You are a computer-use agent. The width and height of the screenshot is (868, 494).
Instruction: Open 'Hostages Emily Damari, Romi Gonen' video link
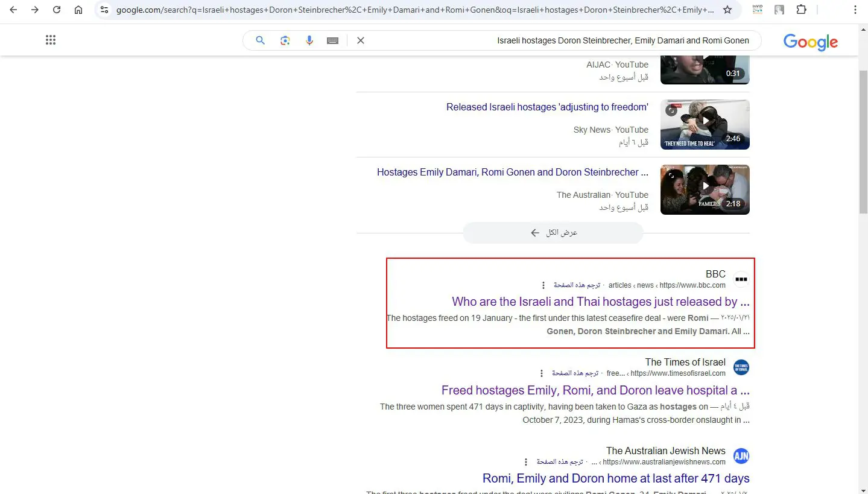click(513, 173)
